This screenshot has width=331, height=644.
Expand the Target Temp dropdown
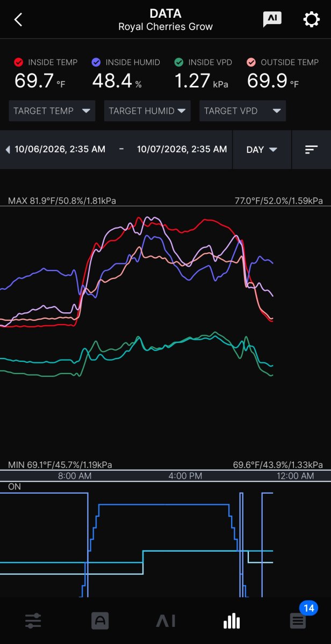coord(52,111)
